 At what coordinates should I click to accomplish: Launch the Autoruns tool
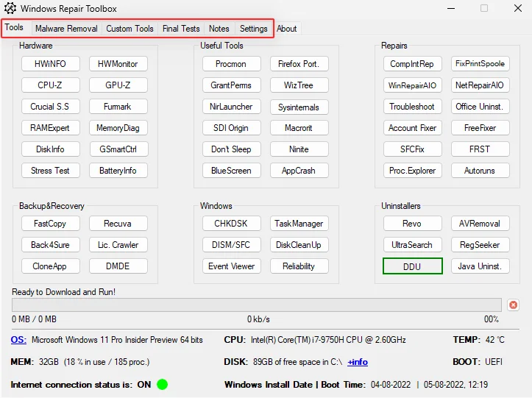480,171
